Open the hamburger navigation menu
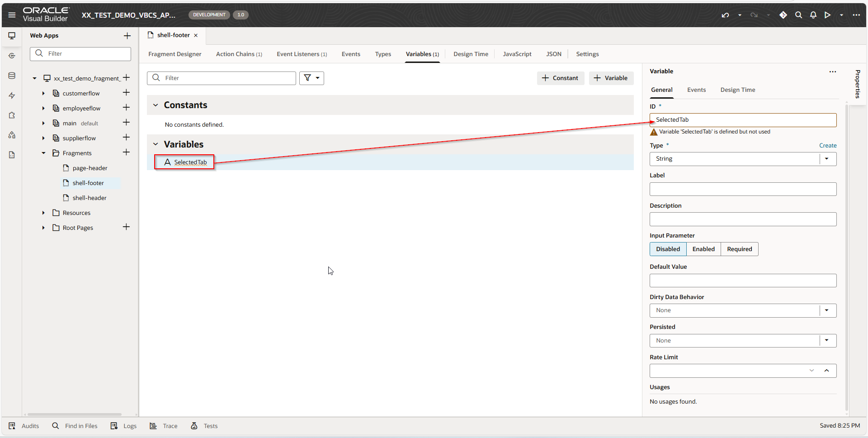The image size is (868, 438). (12, 15)
